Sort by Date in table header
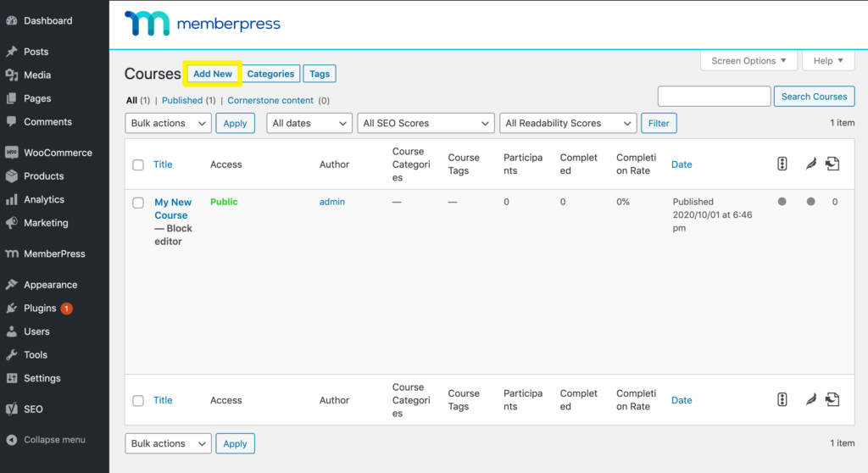The image size is (868, 473). click(x=682, y=164)
